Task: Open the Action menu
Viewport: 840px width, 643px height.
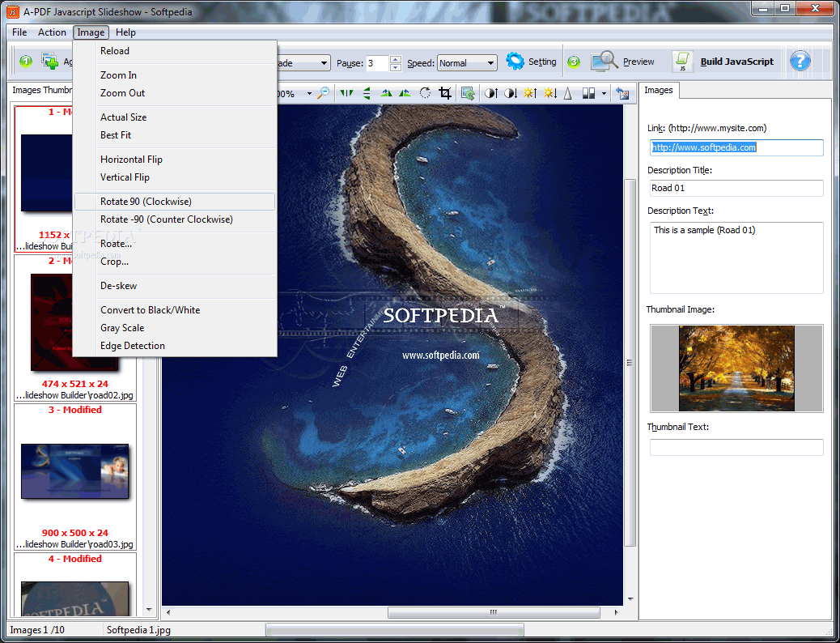Action: (x=52, y=32)
